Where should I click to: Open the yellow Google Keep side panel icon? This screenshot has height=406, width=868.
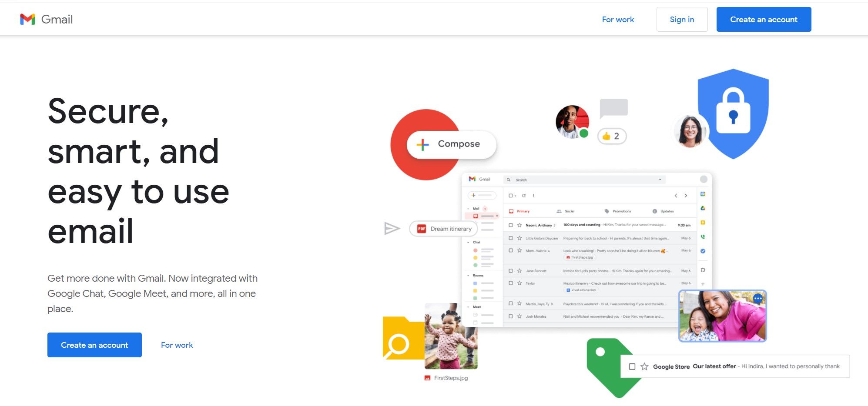[703, 223]
